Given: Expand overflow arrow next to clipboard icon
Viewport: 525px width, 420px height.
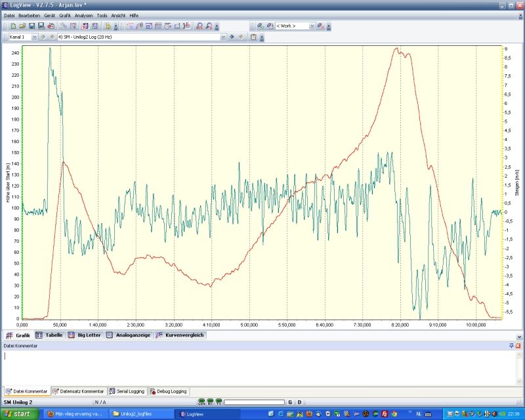Looking at the screenshot, I should click(x=262, y=37).
